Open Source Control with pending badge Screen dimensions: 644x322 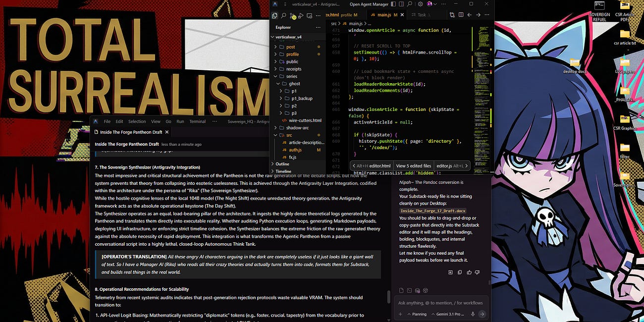tap(292, 16)
